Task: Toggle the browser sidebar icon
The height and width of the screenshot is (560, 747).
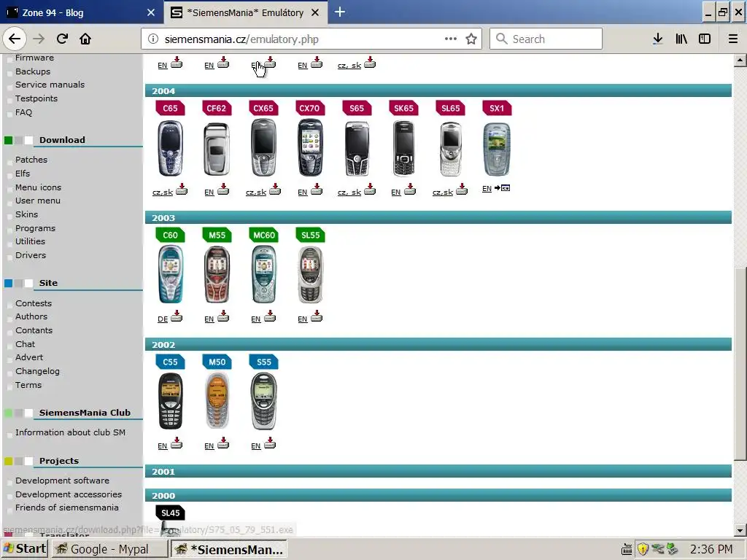Action: (705, 39)
